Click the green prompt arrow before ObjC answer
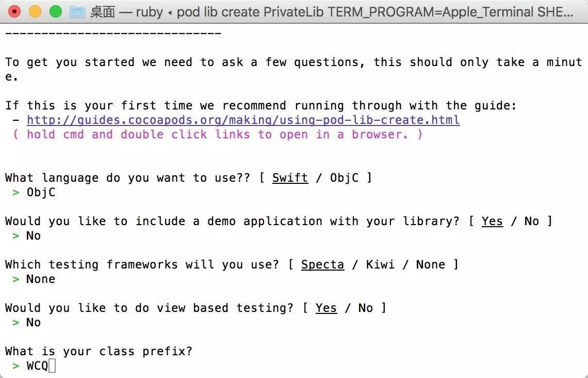 click(x=16, y=193)
